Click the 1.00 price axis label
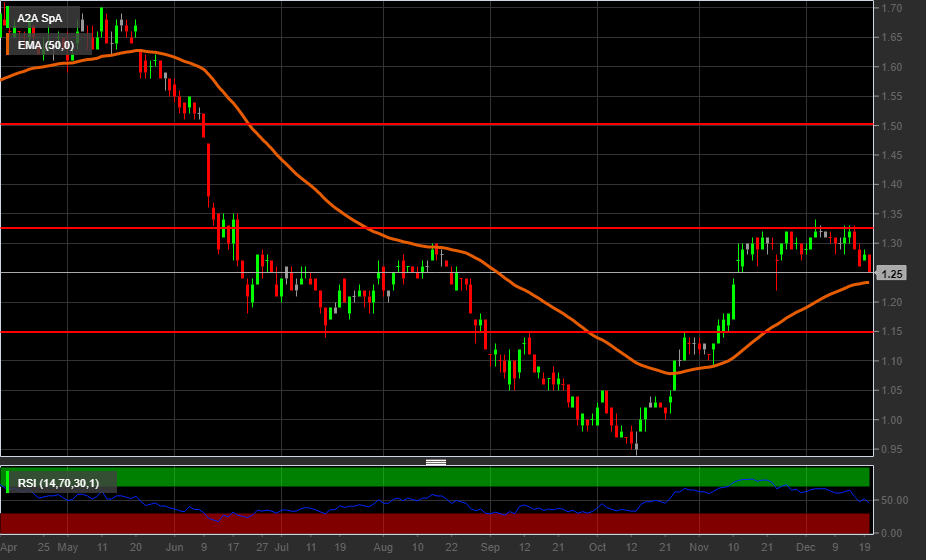This screenshot has height=560, width=926. click(892, 420)
